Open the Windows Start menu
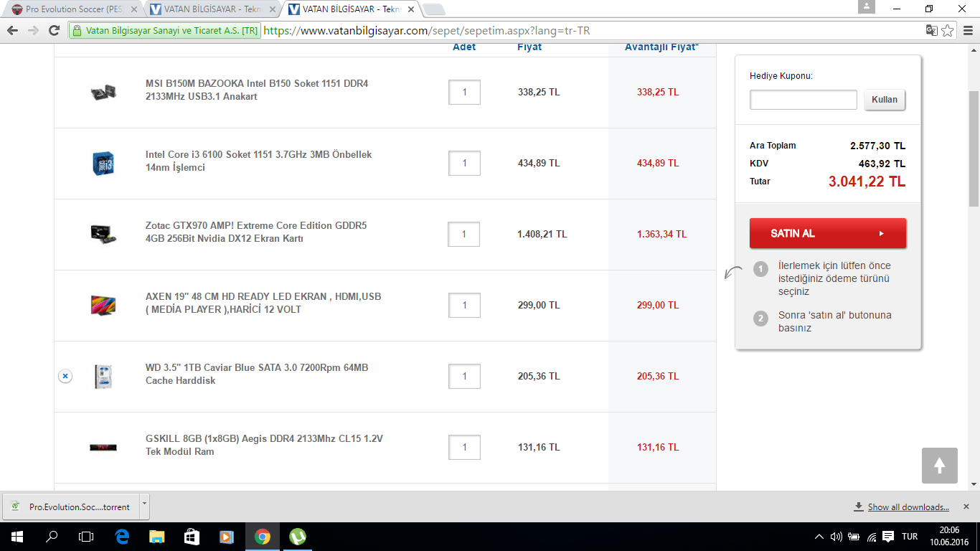The width and height of the screenshot is (980, 551). [17, 537]
